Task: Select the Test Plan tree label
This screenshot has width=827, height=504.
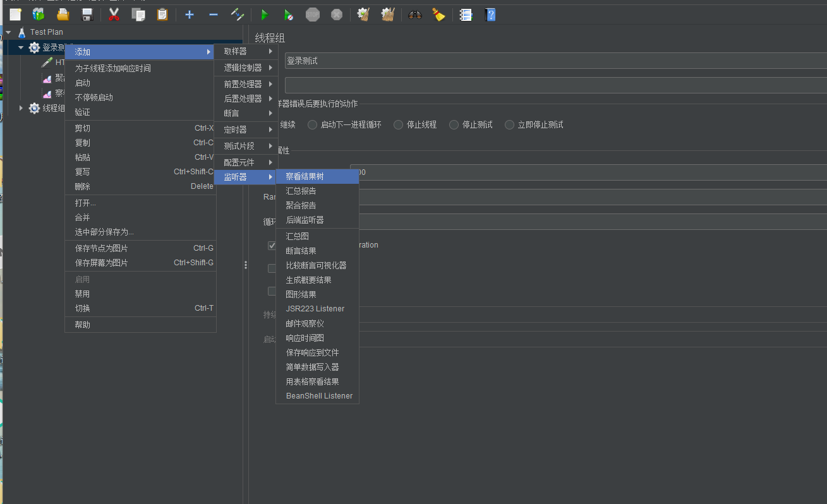Action: point(47,32)
